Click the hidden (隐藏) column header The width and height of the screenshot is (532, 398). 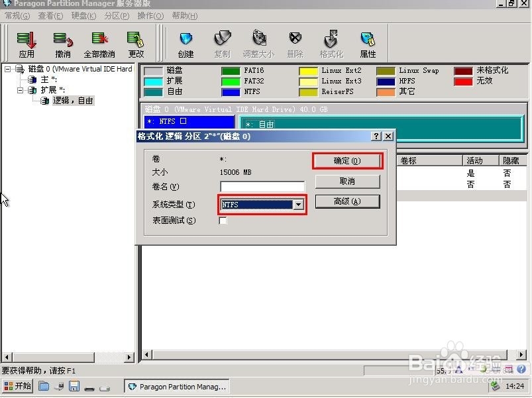click(513, 160)
